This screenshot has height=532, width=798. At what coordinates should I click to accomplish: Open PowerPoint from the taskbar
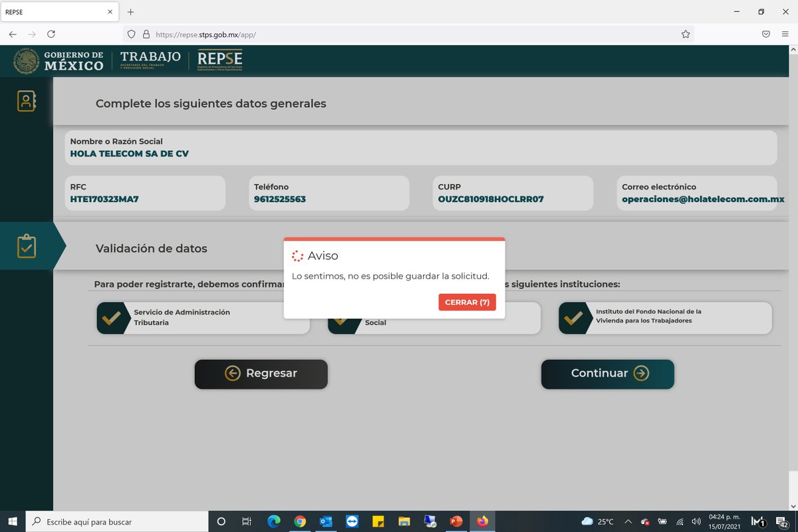click(456, 521)
